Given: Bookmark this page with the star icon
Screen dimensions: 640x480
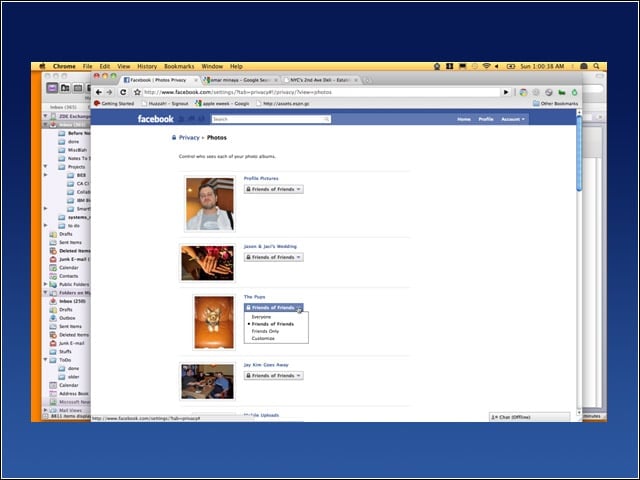Looking at the screenshot, I should coord(137,92).
